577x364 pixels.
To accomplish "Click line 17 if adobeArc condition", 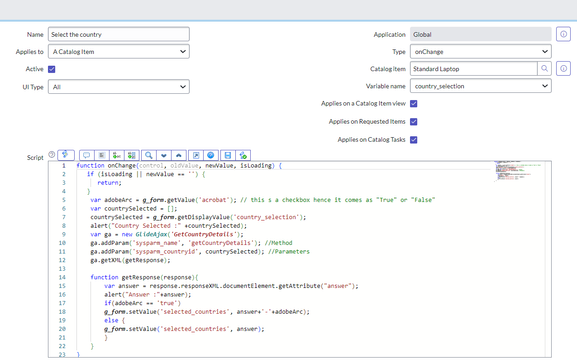I will point(142,303).
